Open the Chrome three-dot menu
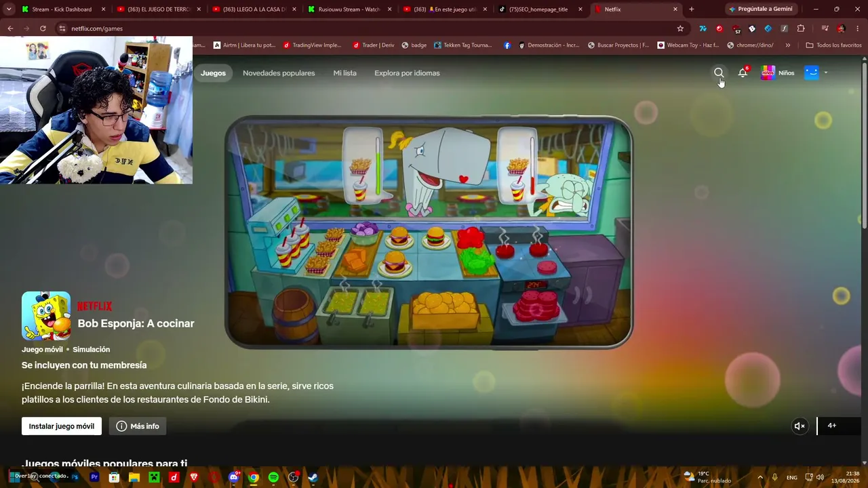Viewport: 868px width, 488px height. coord(858,28)
